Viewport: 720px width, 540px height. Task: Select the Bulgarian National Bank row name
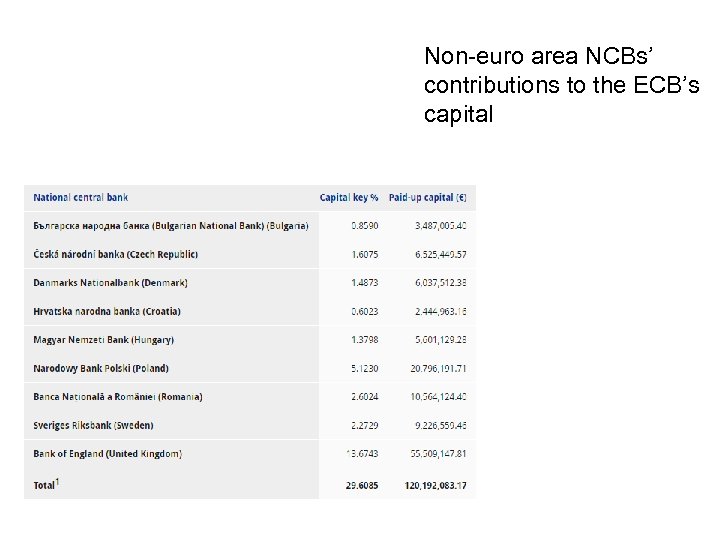coord(170,226)
